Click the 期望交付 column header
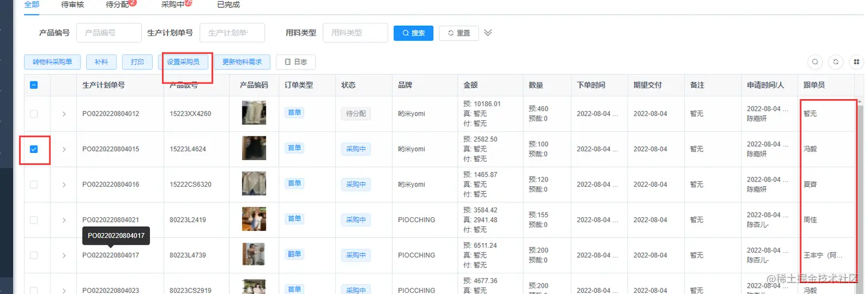The width and height of the screenshot is (868, 294). tap(648, 85)
